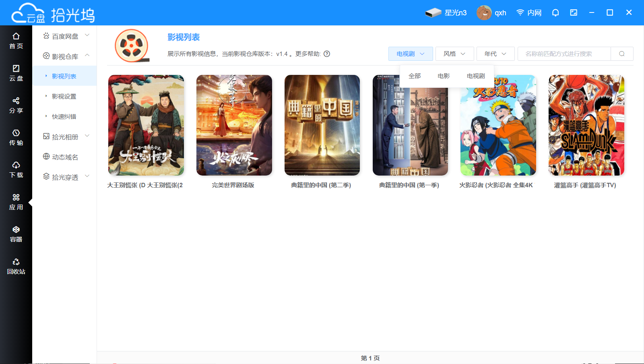Click the 拾光相册 photo album icon

pos(46,136)
